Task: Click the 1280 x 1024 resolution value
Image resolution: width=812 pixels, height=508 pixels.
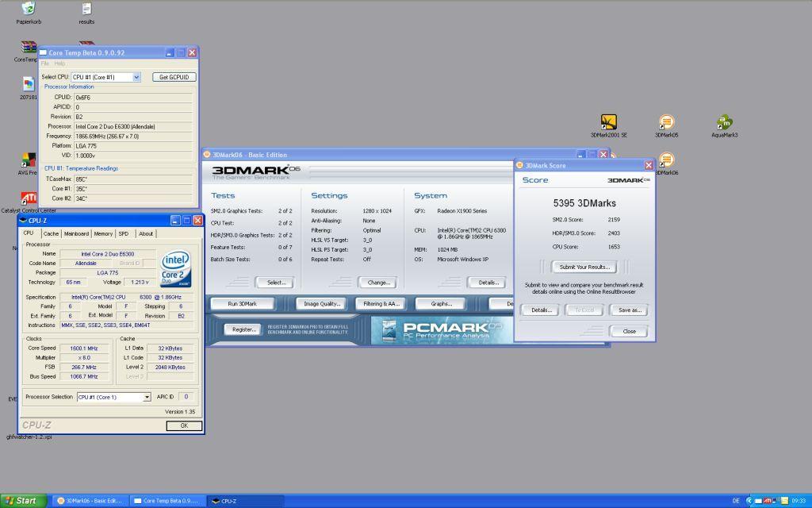Action: click(x=377, y=211)
